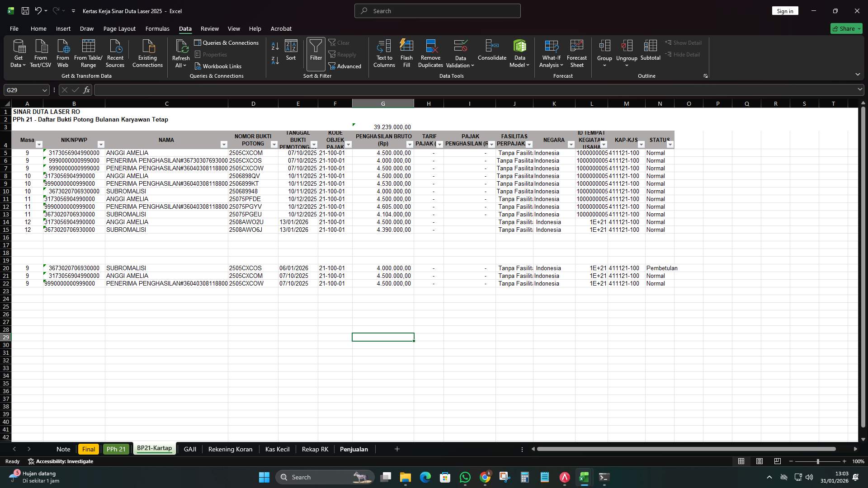868x488 pixels.
Task: Select the Consolidate tool
Action: [x=492, y=53]
